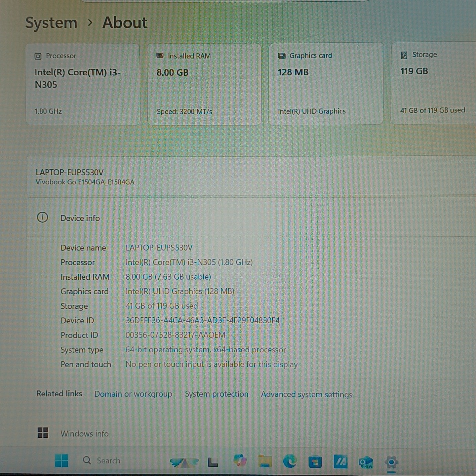Click the System type value 64-bit operating system
This screenshot has width=476, height=476.
[x=205, y=349]
